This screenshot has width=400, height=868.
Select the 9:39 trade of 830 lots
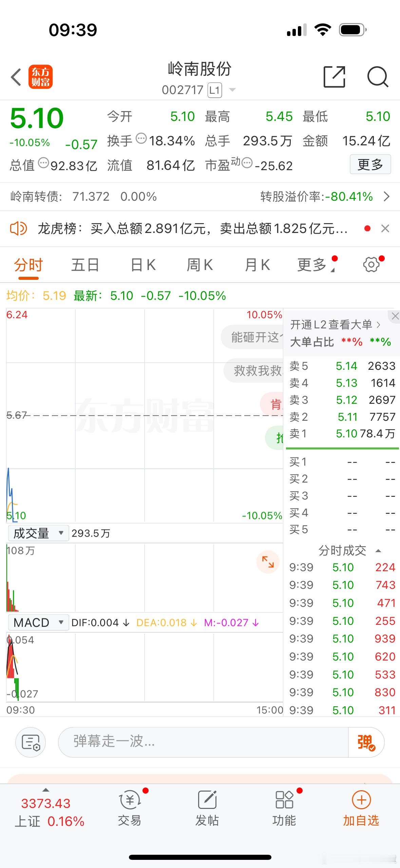pos(342,692)
